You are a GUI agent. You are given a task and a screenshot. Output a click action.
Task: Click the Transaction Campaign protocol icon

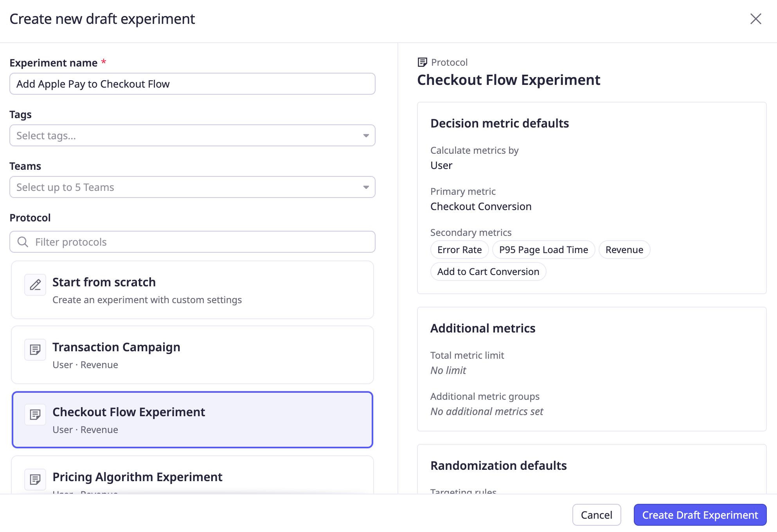pyautogui.click(x=35, y=349)
